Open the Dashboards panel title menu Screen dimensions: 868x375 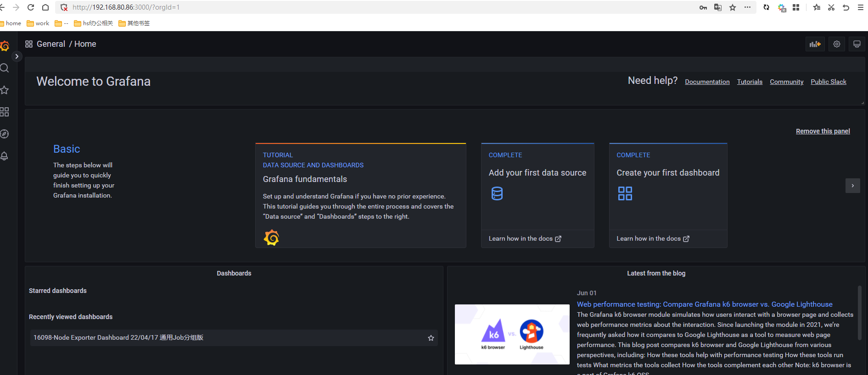(234, 273)
